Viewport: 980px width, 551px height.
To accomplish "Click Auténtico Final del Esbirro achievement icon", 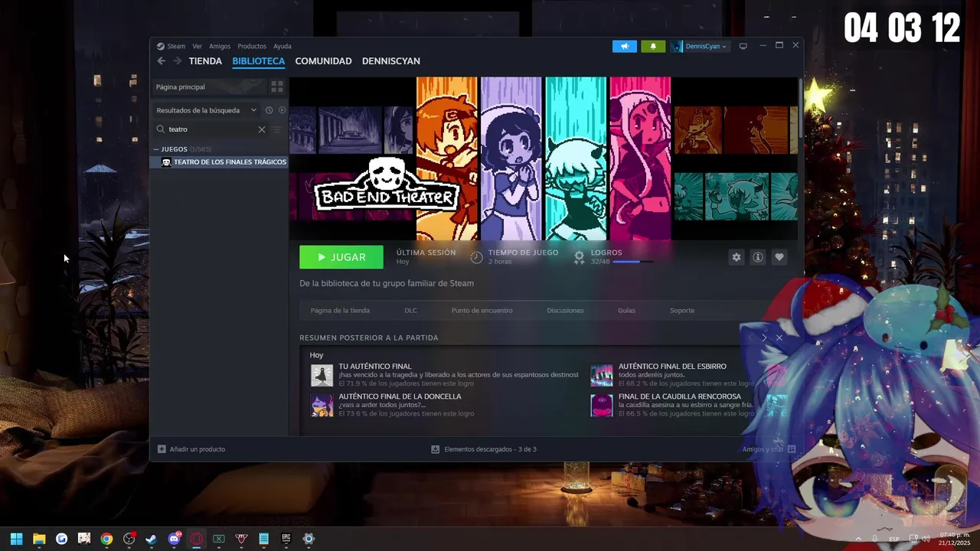I will pyautogui.click(x=602, y=376).
